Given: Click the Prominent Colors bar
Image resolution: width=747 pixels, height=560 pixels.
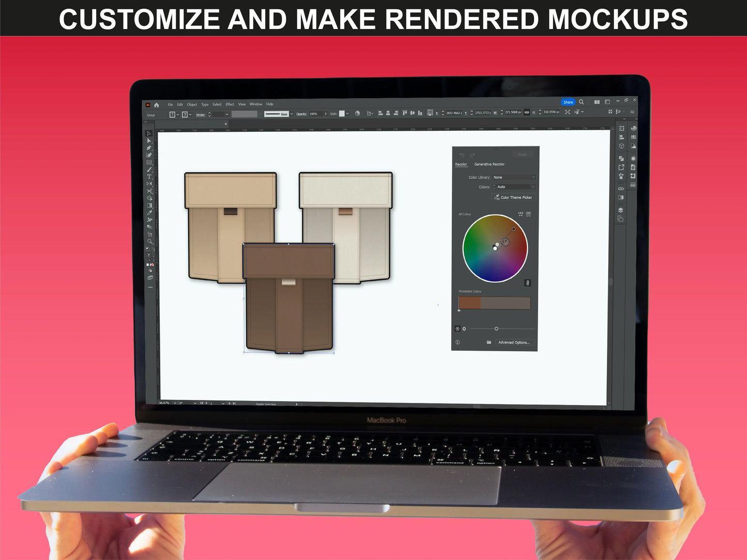Looking at the screenshot, I should [x=494, y=303].
